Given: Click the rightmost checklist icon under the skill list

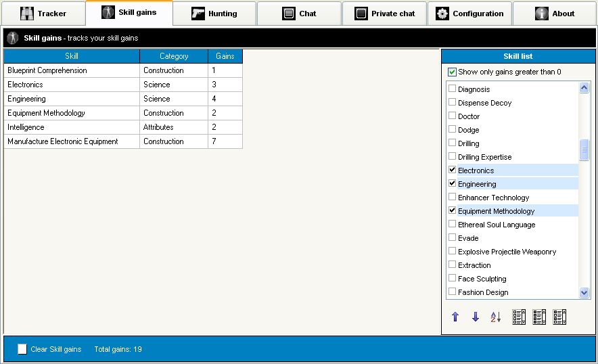Looking at the screenshot, I should pyautogui.click(x=559, y=317).
